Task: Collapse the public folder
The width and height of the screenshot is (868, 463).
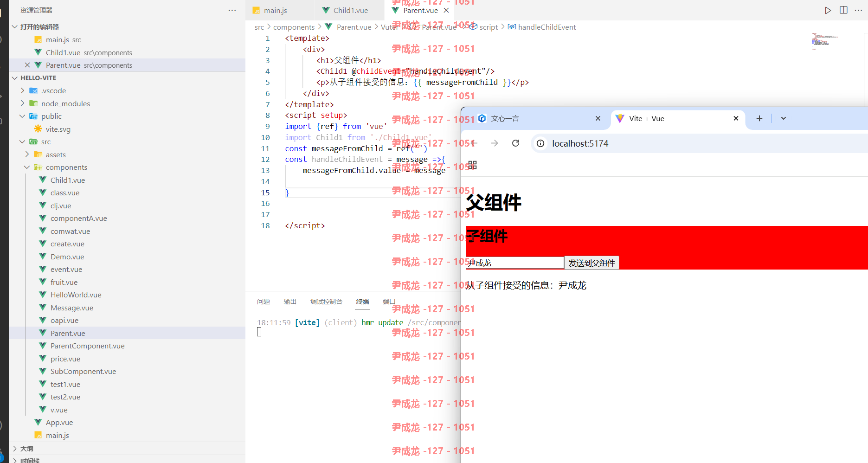Action: coord(22,116)
